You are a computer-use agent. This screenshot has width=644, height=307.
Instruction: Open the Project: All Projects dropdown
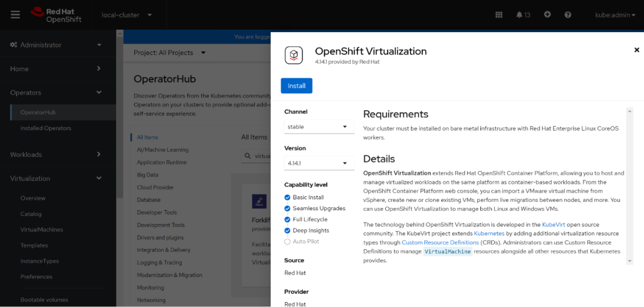(169, 53)
